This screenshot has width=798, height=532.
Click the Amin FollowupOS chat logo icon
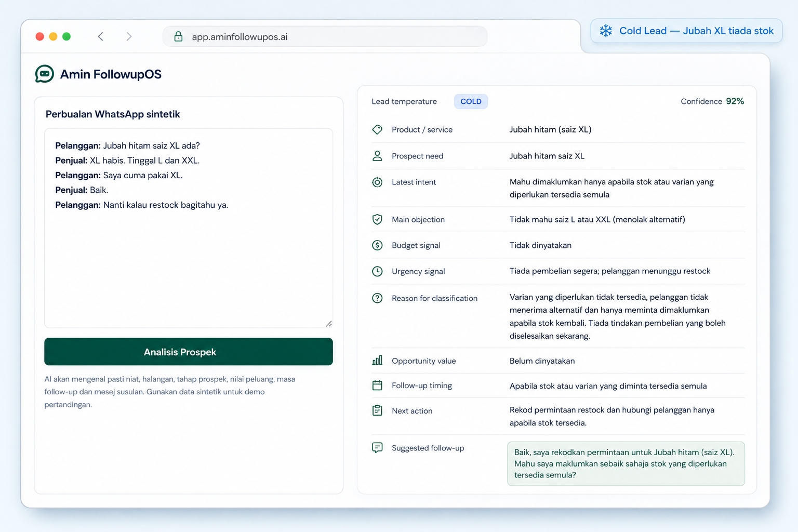click(x=45, y=74)
